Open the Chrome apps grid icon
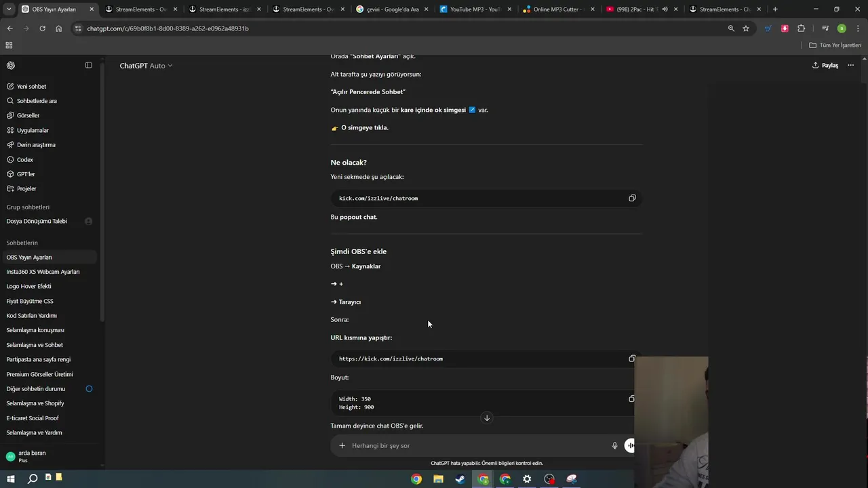Image resolution: width=868 pixels, height=488 pixels. pyautogui.click(x=9, y=45)
